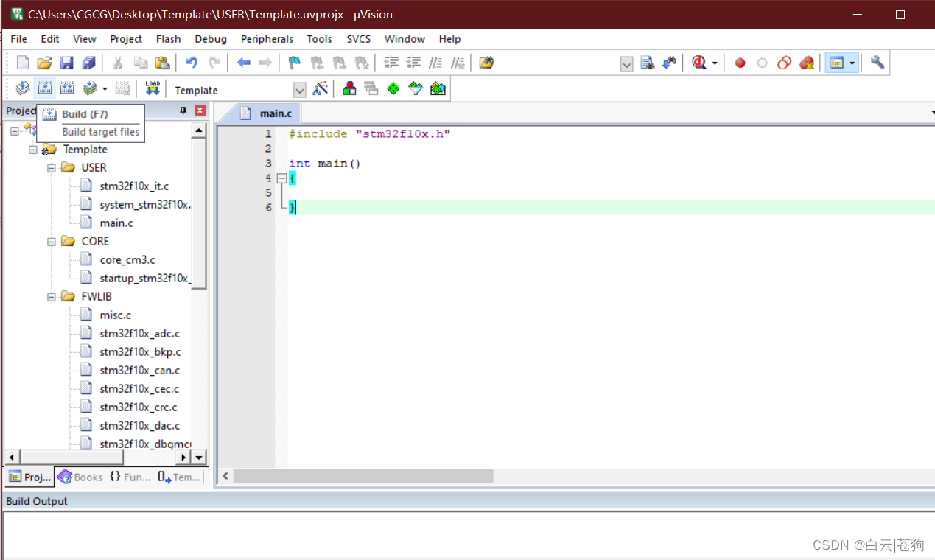Screen dimensions: 935x560
Task: Open the SVCS menu
Action: pos(359,39)
